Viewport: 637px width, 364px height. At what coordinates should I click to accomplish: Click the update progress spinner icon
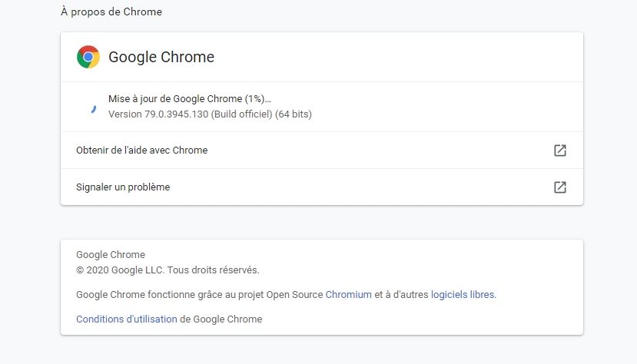tap(94, 109)
